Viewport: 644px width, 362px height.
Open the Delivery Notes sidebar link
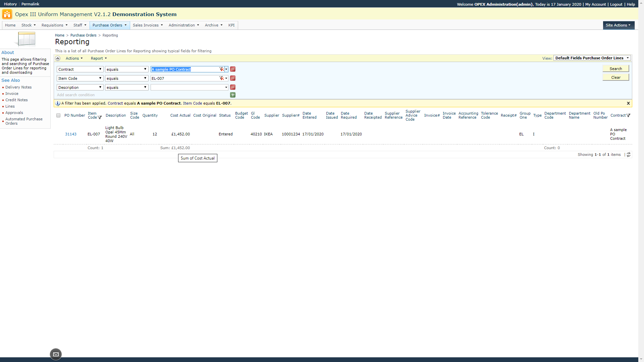pos(18,87)
